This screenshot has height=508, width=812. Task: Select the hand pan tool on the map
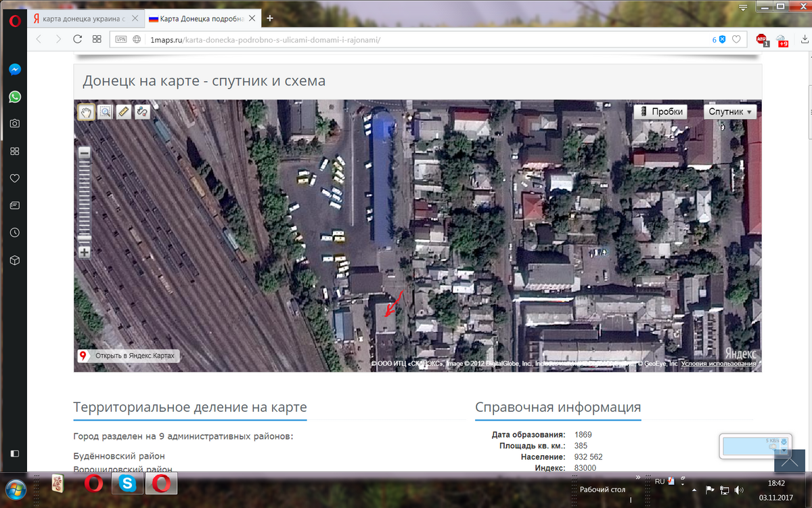(x=86, y=112)
